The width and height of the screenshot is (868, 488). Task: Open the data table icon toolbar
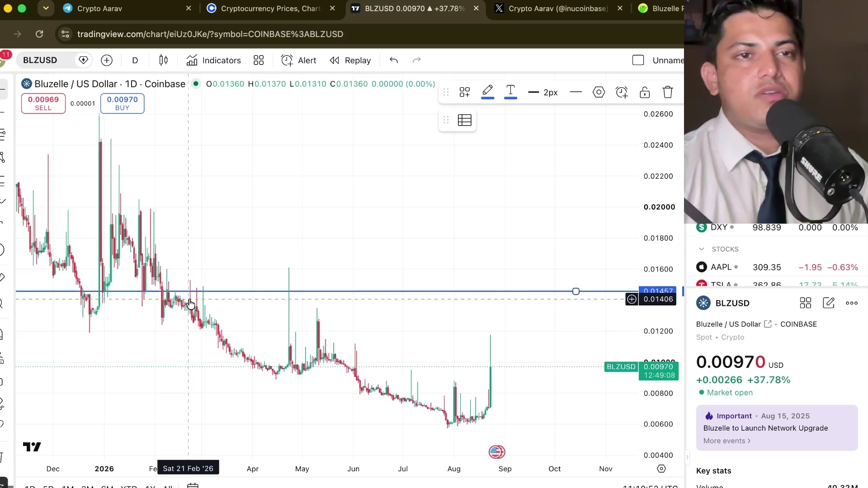465,120
